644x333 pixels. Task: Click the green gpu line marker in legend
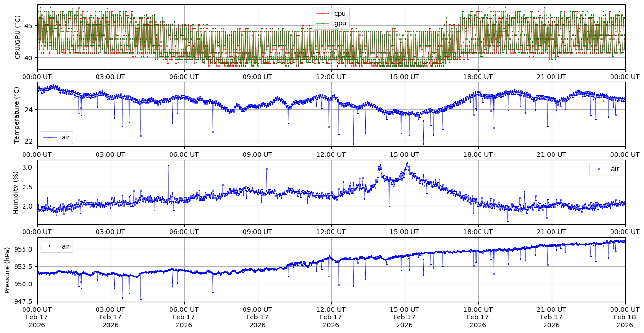322,23
